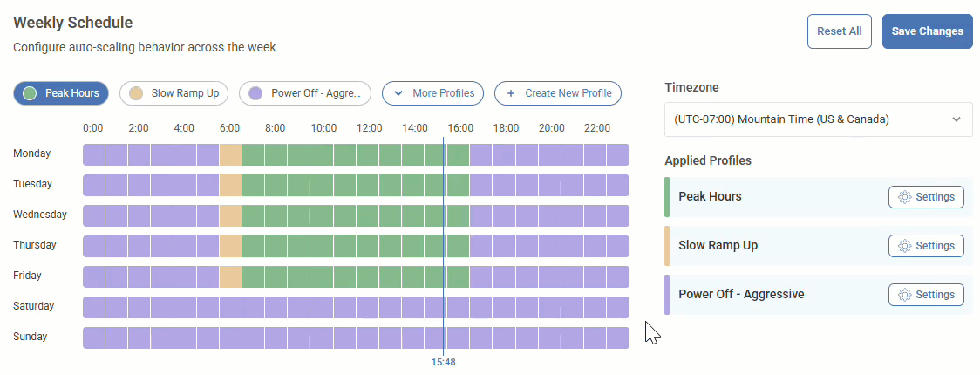Click the tan circle in Slow Ramp Up chip
The height and width of the screenshot is (375, 980).
point(136,93)
